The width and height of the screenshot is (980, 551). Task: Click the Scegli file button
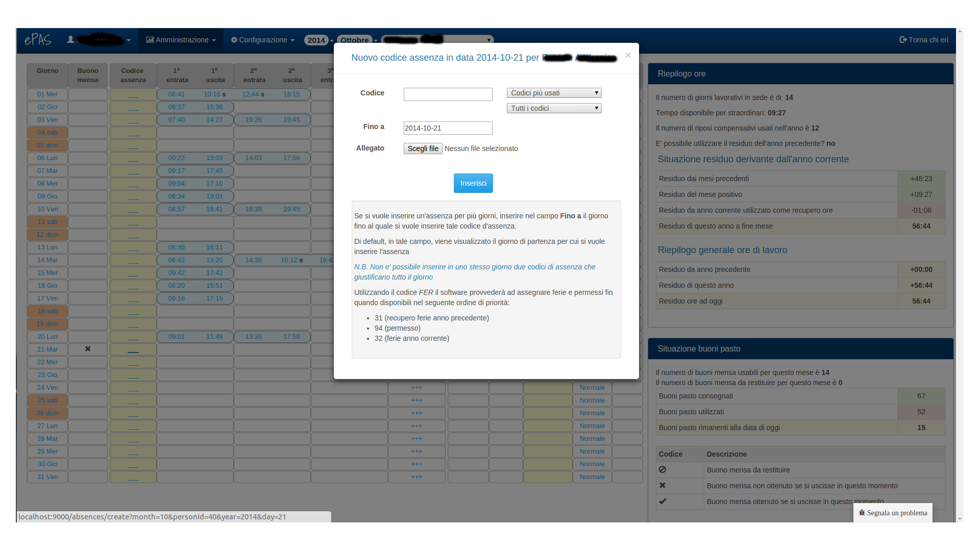(x=423, y=148)
